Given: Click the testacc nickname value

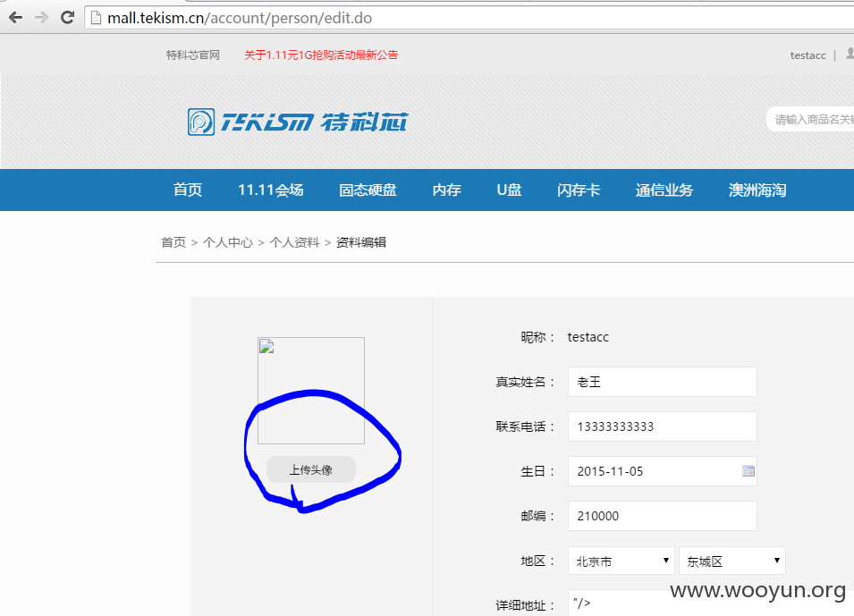Looking at the screenshot, I should [x=588, y=337].
